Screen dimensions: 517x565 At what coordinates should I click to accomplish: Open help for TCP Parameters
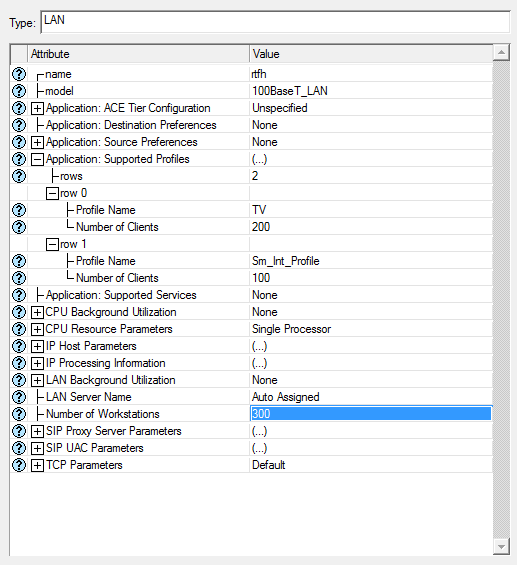[19, 465]
